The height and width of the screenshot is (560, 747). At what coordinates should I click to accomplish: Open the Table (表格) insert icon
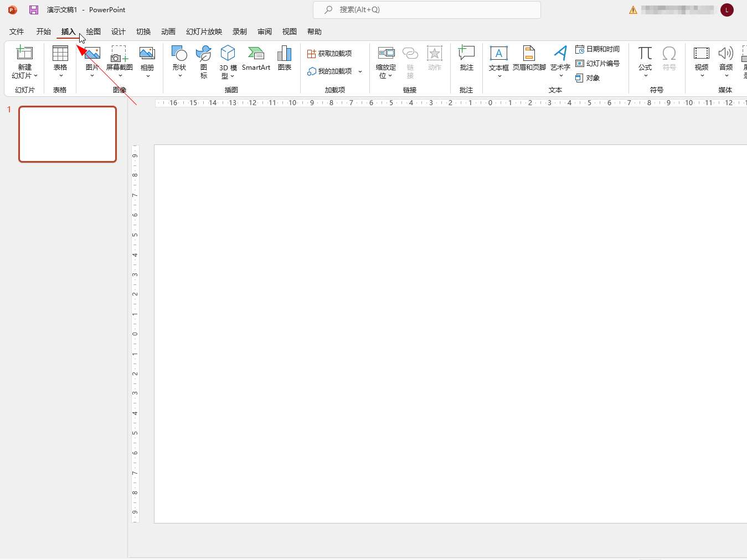(60, 53)
